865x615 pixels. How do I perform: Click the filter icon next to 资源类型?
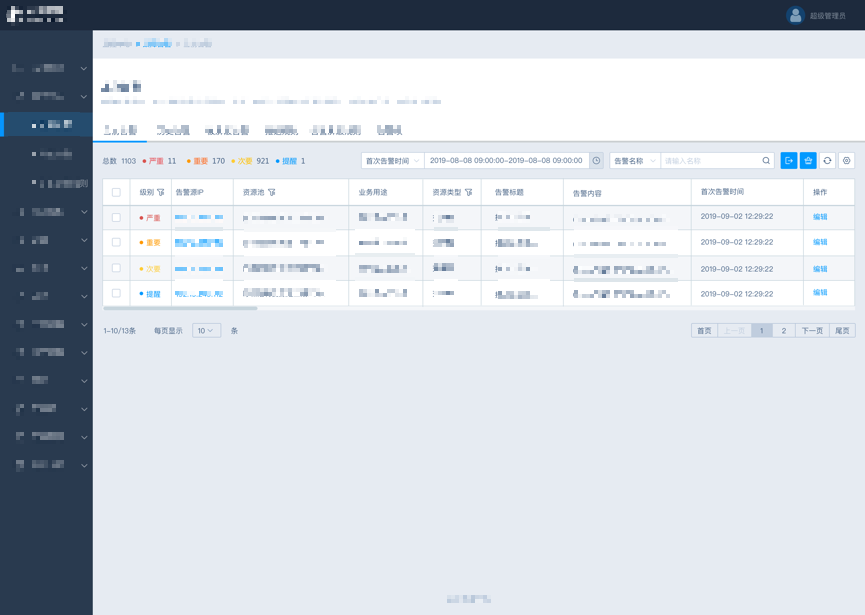point(468,192)
